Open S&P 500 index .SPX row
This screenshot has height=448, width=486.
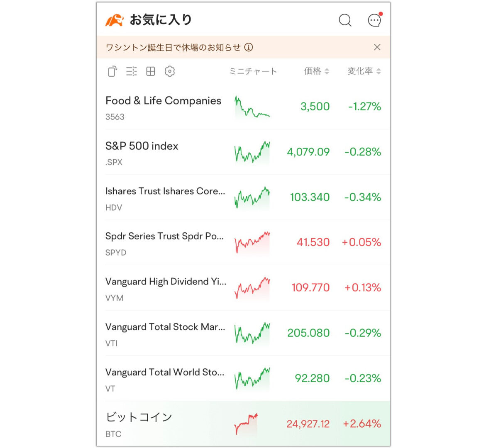click(x=243, y=152)
